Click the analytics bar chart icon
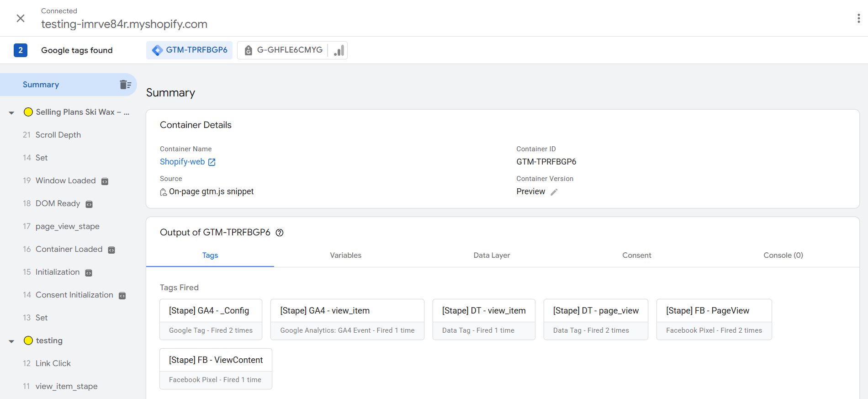 coord(339,50)
